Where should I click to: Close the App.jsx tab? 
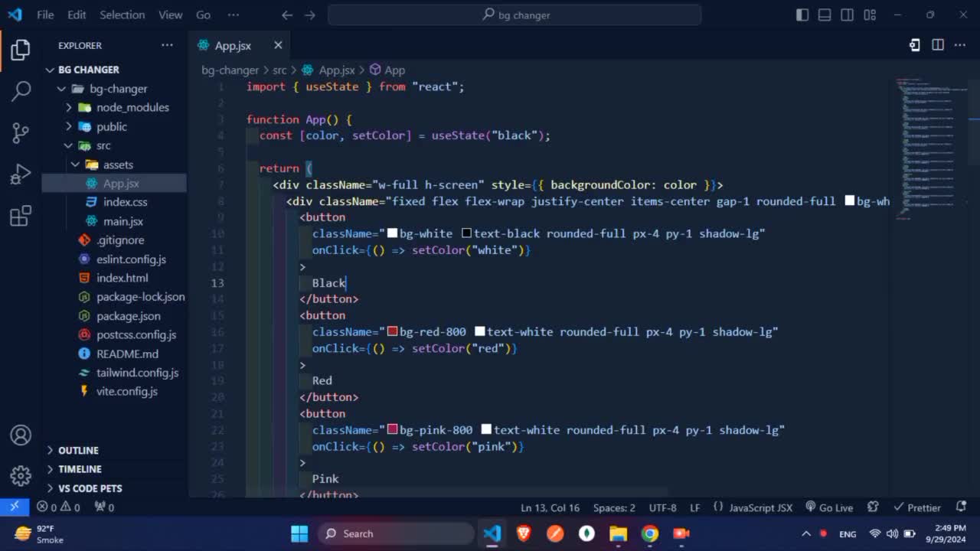point(278,45)
